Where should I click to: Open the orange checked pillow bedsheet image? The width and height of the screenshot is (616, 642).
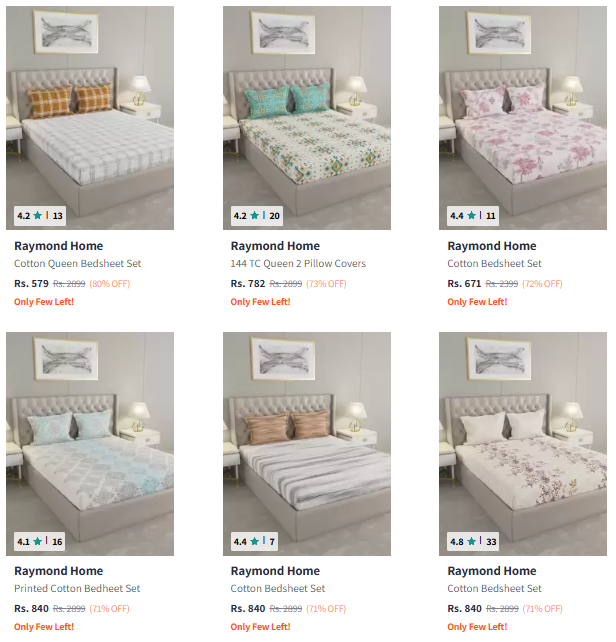tap(90, 118)
